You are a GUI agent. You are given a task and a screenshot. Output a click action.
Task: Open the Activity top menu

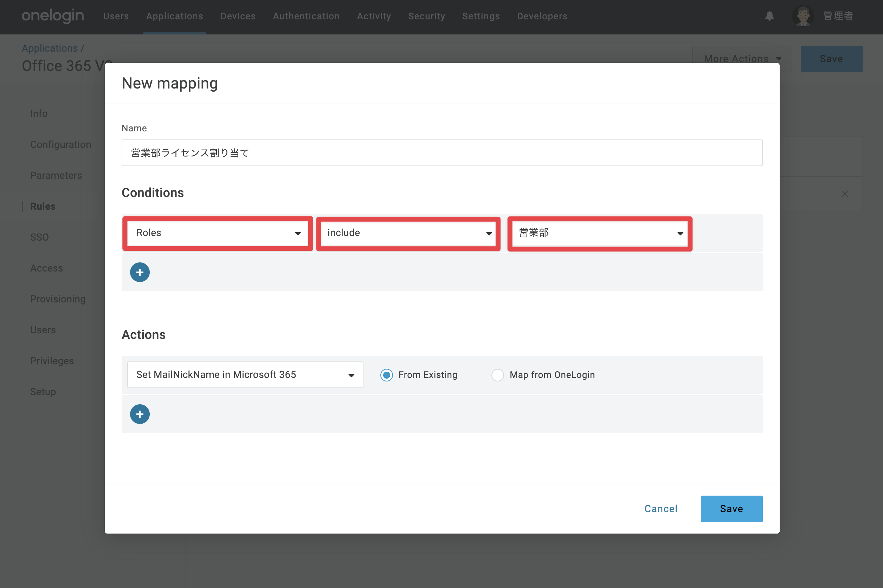coord(374,16)
